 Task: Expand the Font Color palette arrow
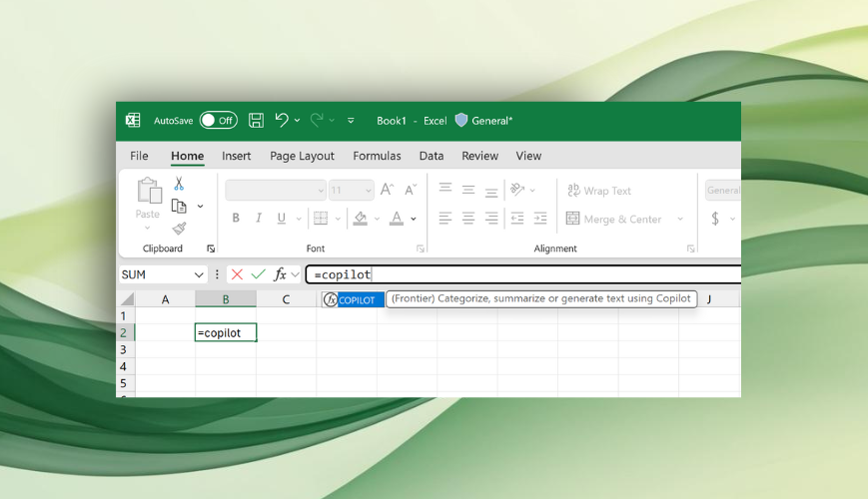414,219
